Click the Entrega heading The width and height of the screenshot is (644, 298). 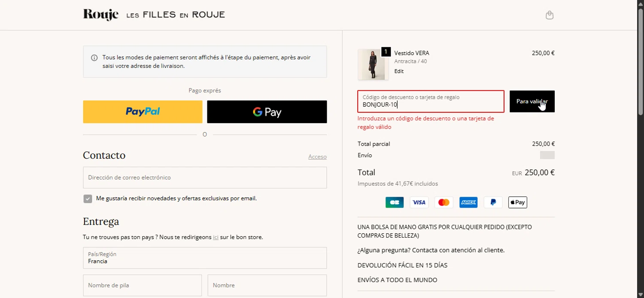pos(101,222)
